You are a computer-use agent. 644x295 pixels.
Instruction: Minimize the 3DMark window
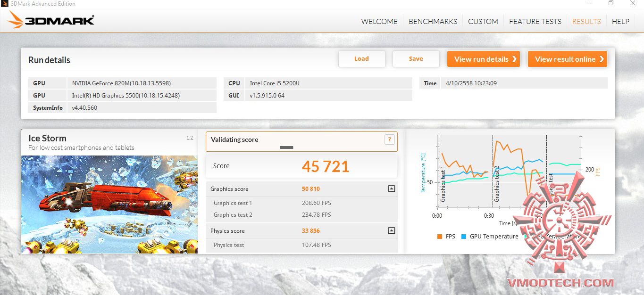coord(589,3)
